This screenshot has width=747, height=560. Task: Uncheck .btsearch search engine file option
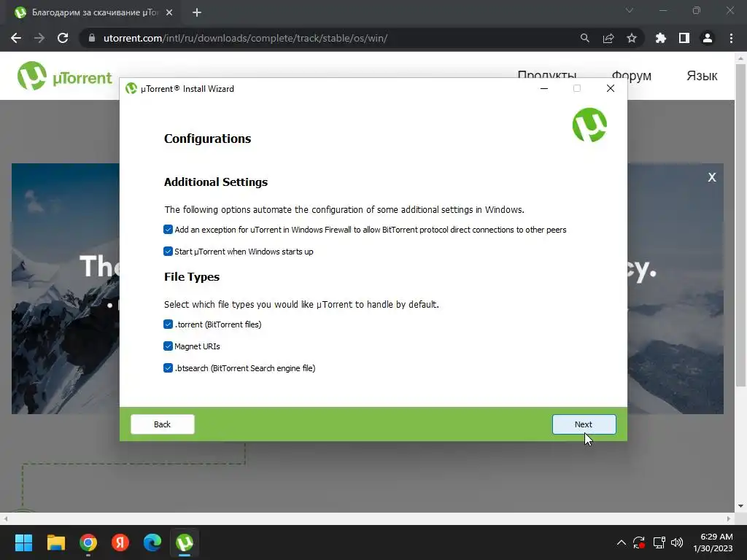(169, 368)
